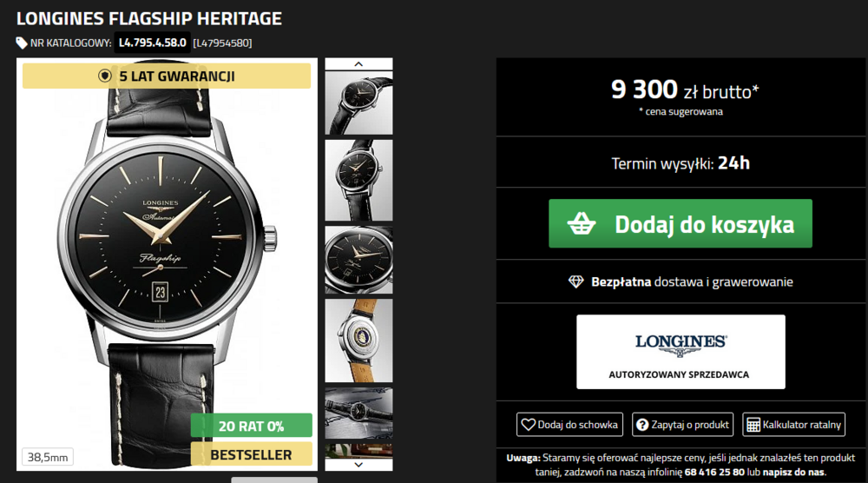The image size is (868, 483).
Task: Click the shield icon in warranty banner
Action: click(x=105, y=76)
